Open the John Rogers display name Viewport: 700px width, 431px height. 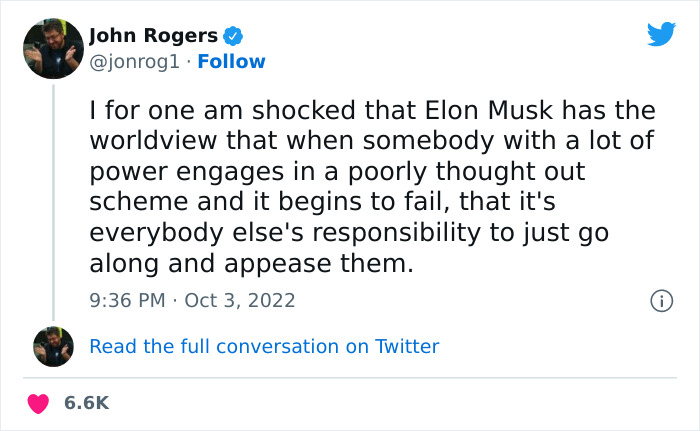click(153, 37)
